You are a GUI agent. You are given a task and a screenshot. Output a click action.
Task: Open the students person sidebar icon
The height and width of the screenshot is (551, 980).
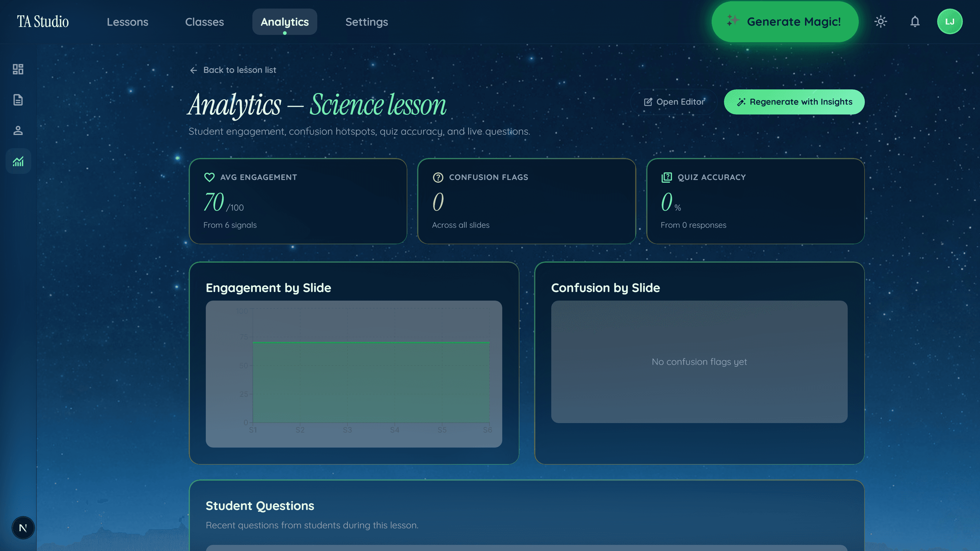pyautogui.click(x=18, y=130)
